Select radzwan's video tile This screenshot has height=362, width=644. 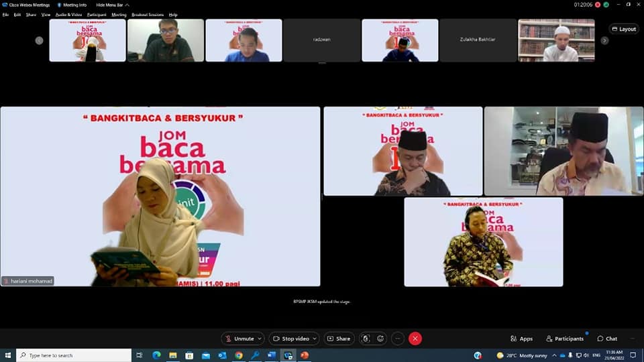pos(321,40)
